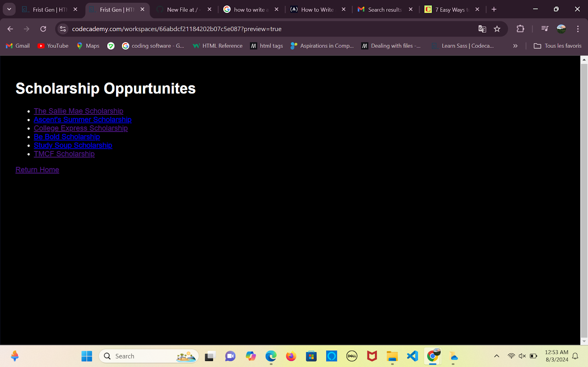The width and height of the screenshot is (588, 367).
Task: Open Study Soup Scholarship link
Action: coord(73,145)
